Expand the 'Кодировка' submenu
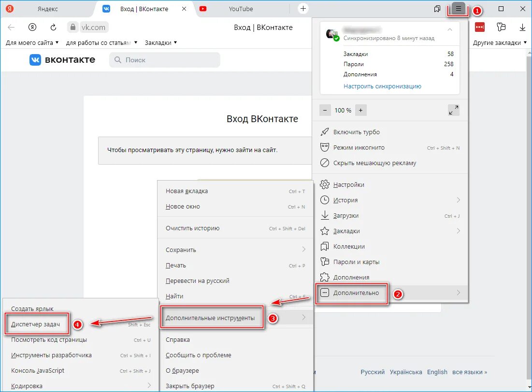532x392 pixels. point(81,386)
